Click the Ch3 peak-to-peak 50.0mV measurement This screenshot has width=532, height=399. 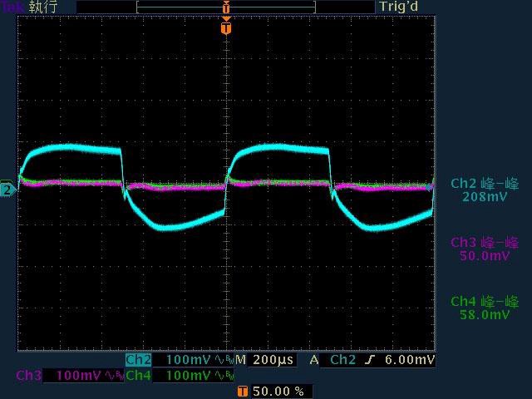485,249
